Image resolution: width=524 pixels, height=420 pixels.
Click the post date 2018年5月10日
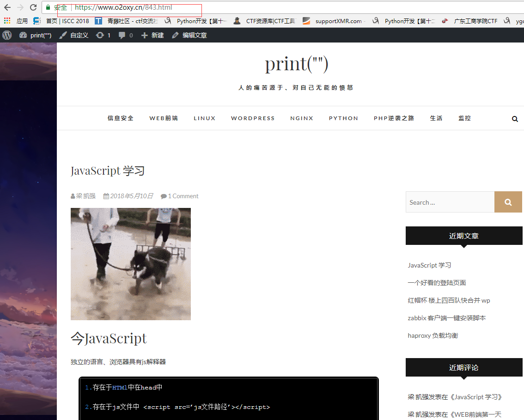coord(132,196)
